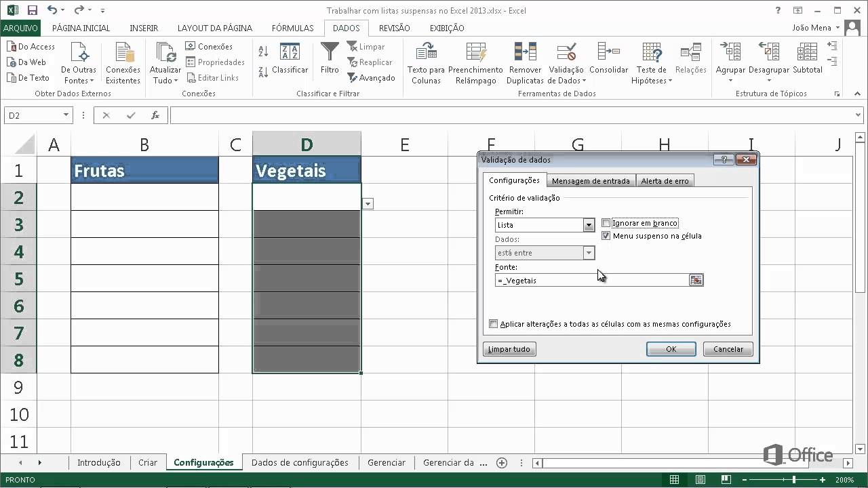Click OK in Validação de dados
The width and height of the screenshot is (868, 488).
tap(671, 349)
